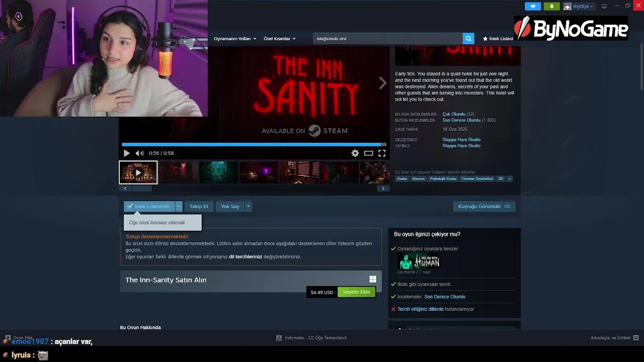644x362 pixels.
Task: Toggle theater mode on video player
Action: point(369,153)
